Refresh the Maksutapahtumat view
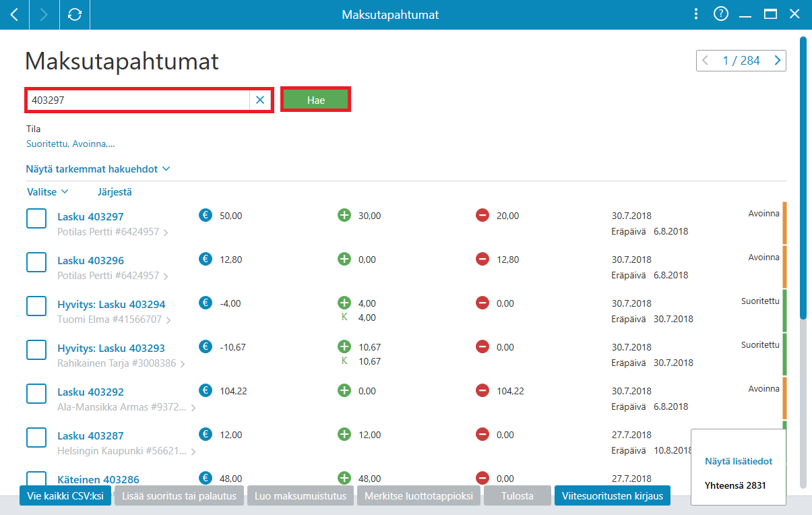 75,14
